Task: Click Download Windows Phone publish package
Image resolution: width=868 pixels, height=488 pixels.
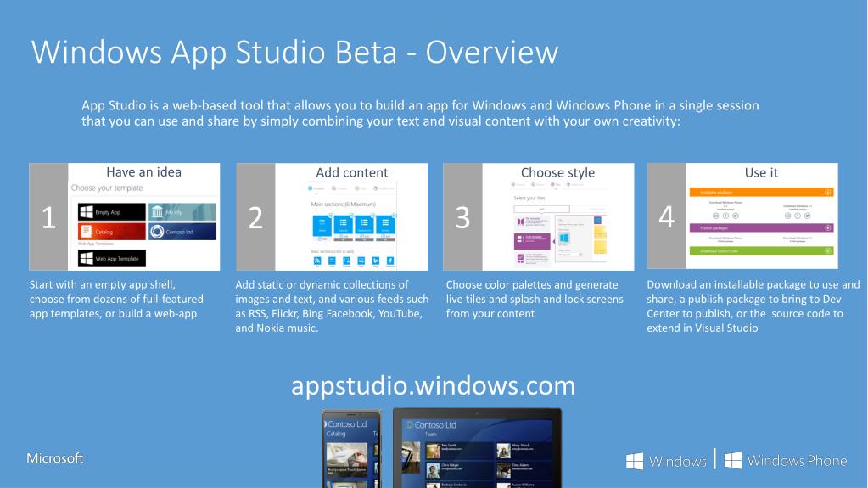Action: click(x=725, y=239)
